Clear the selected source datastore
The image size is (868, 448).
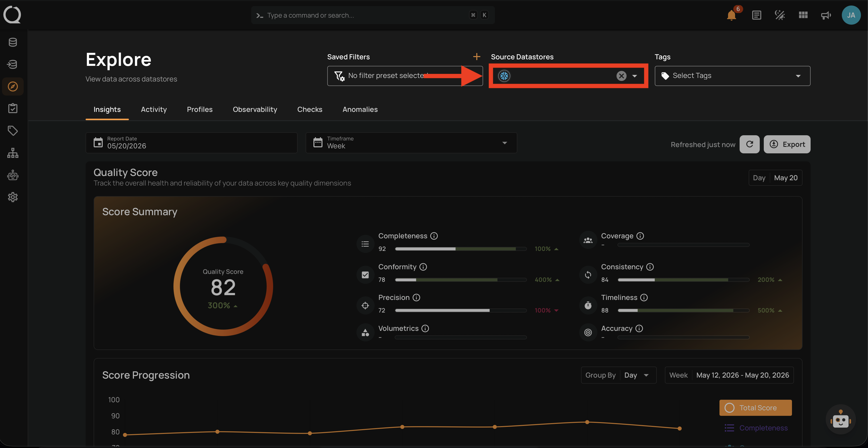621,76
